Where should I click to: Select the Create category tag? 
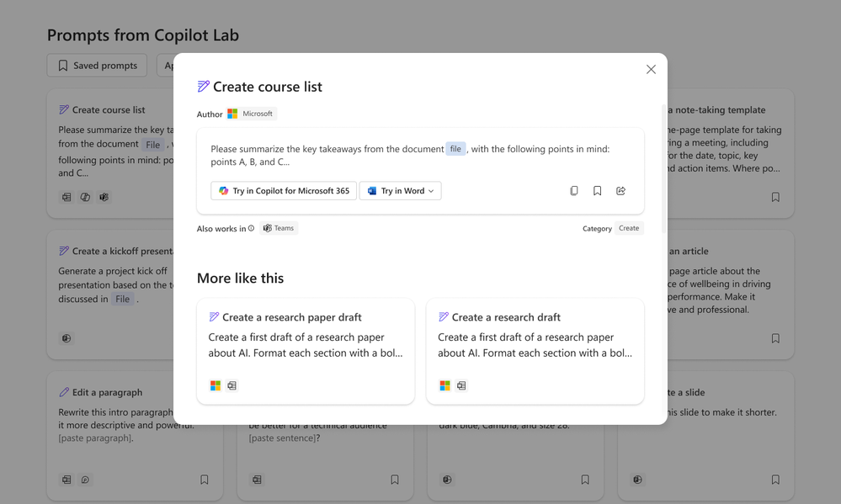coord(629,228)
